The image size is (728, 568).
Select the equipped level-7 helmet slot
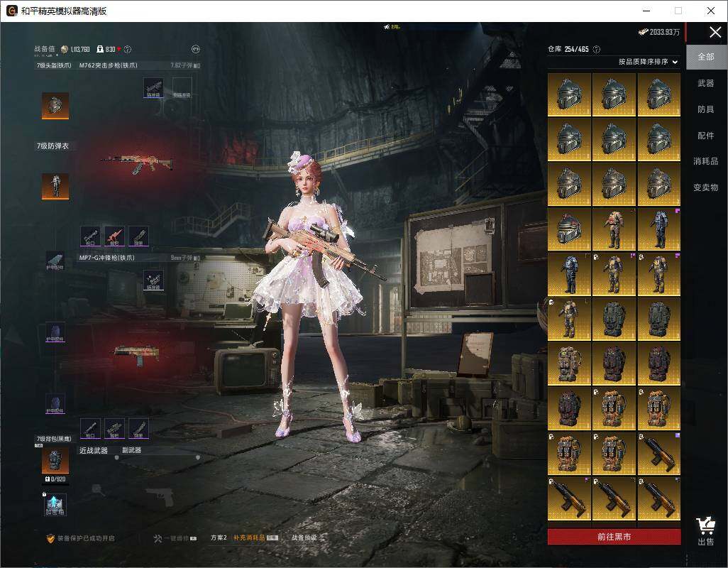coord(55,105)
